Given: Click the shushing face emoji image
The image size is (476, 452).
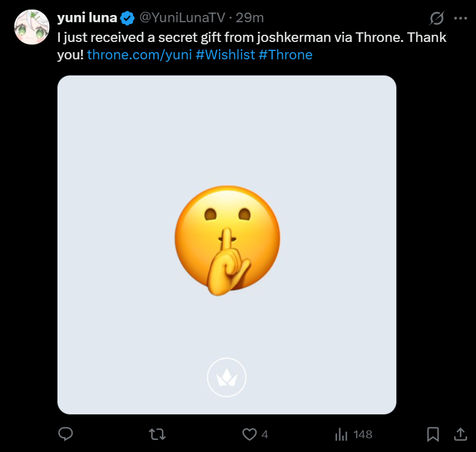Looking at the screenshot, I should tap(227, 240).
